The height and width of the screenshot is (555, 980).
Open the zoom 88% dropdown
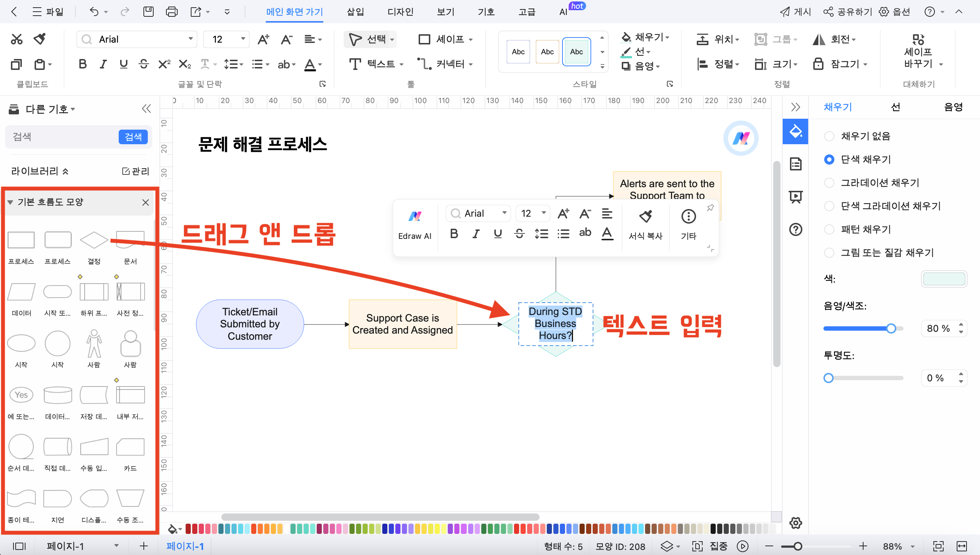pos(913,547)
